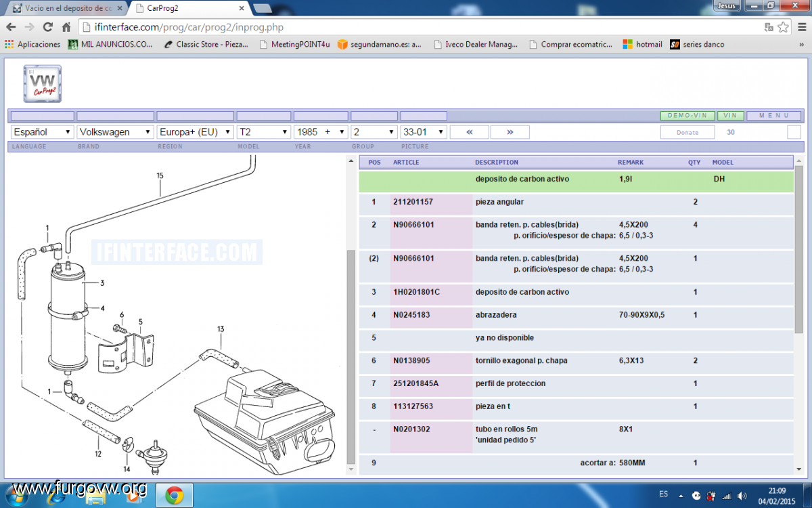Open Classic Store bookmark
Screen dimensions: 812x508
coord(206,45)
